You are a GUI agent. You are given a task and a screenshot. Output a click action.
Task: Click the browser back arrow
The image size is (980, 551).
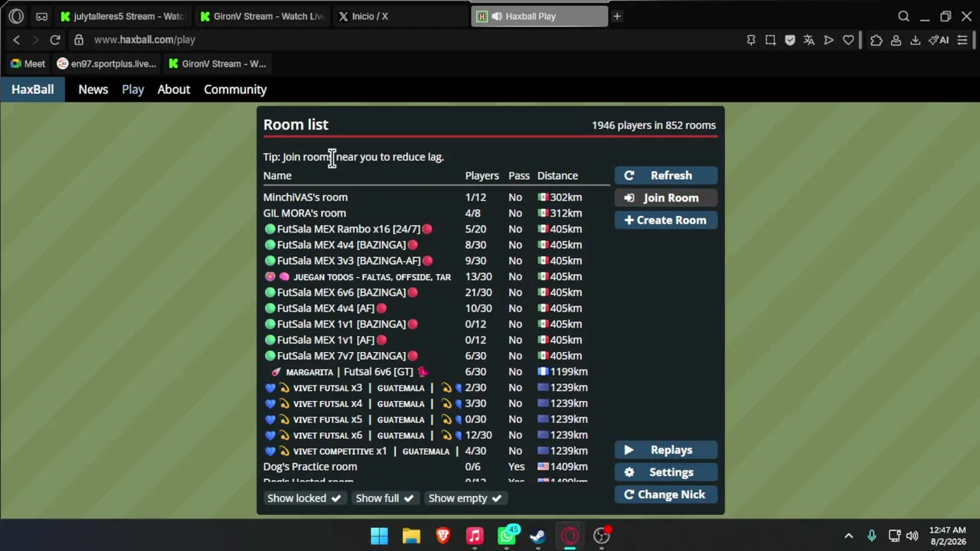point(16,40)
